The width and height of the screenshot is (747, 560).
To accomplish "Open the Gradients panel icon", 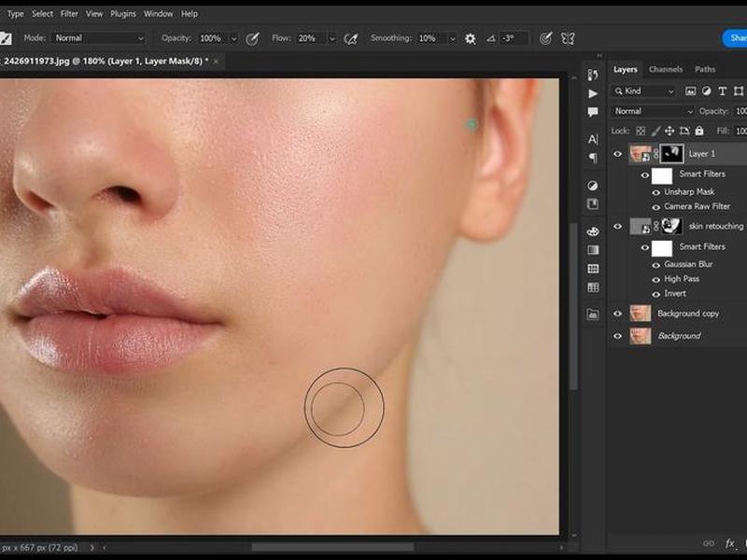I will (x=593, y=250).
